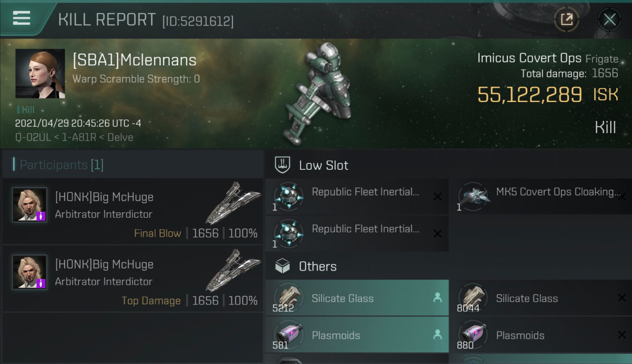Open the Q-02UL system location link
Image resolution: width=632 pixels, height=364 pixels.
coord(33,137)
